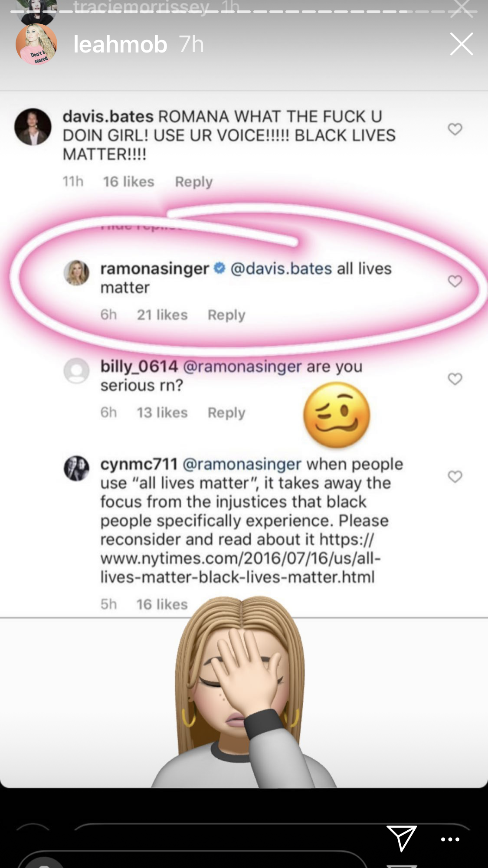Close the leahmob story
This screenshot has height=868, width=488.
[461, 44]
